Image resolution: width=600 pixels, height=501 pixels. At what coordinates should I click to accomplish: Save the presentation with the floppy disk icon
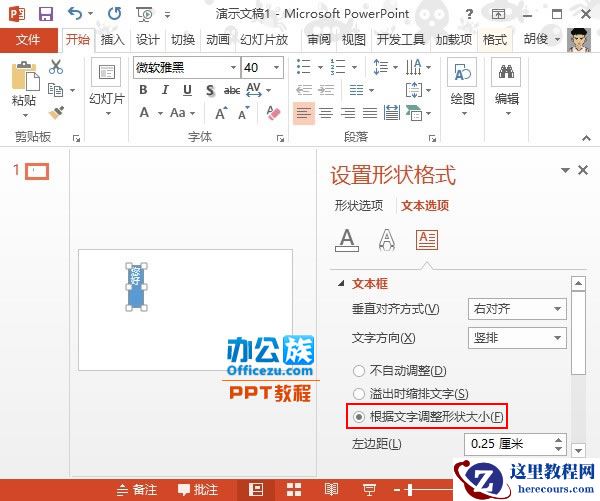coord(46,15)
